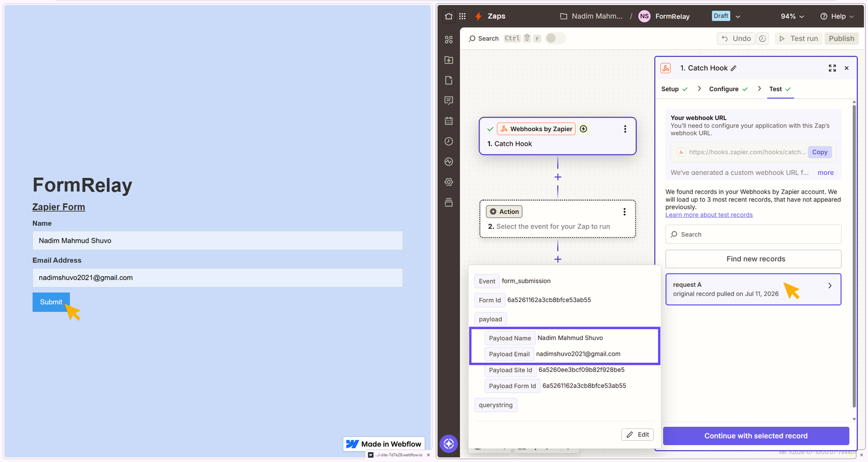Rename Catch Hook with pencil icon

[733, 68]
